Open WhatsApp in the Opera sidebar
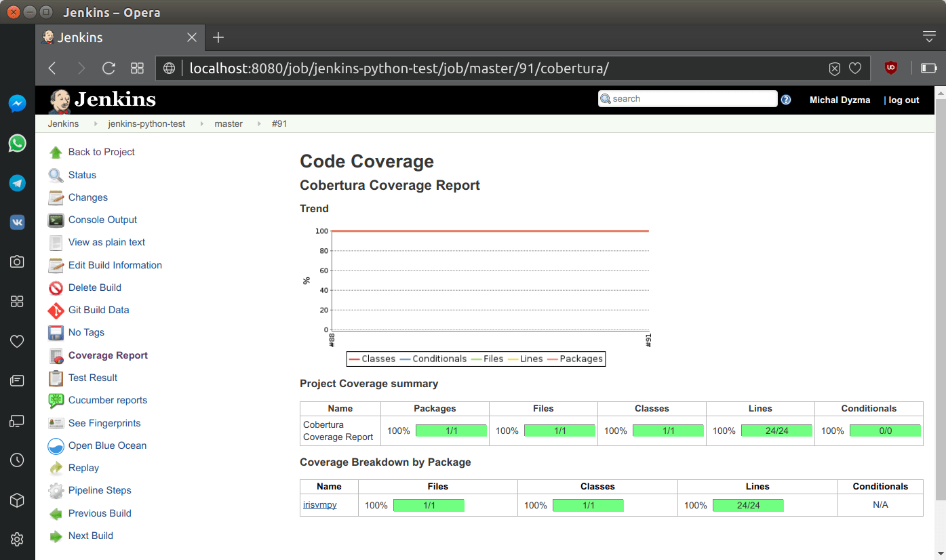Image resolution: width=946 pixels, height=560 pixels. pyautogui.click(x=17, y=143)
